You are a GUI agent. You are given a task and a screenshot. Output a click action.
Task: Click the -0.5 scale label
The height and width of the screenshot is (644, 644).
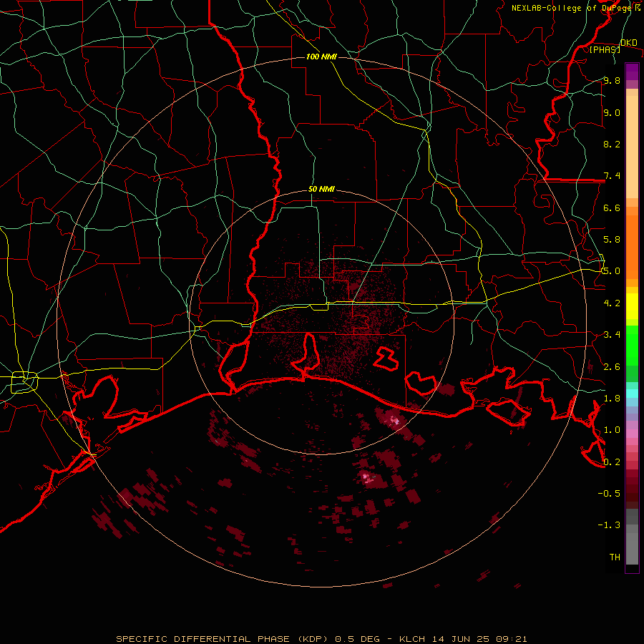point(609,493)
